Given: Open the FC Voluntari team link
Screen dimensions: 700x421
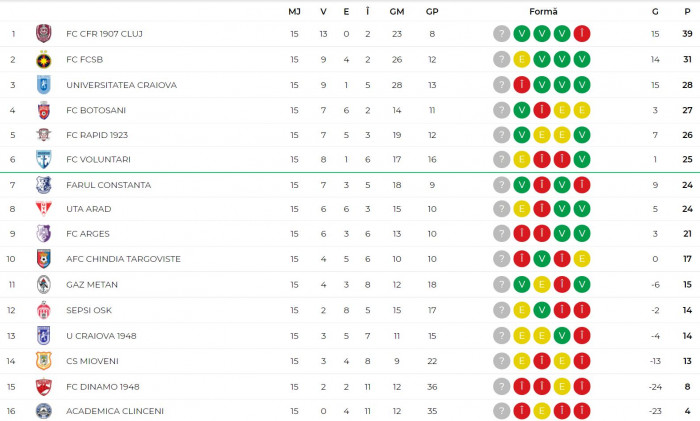Looking at the screenshot, I should 98,159.
